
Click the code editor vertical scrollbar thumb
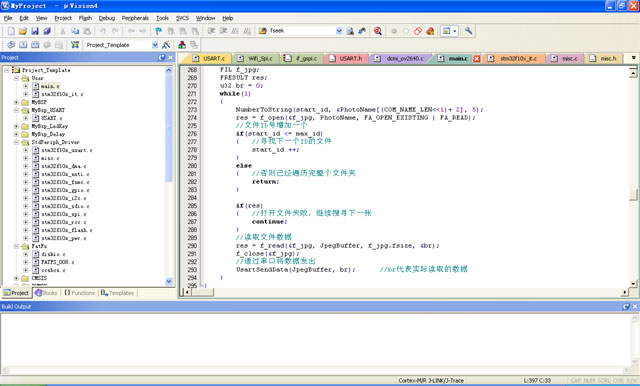[x=633, y=194]
